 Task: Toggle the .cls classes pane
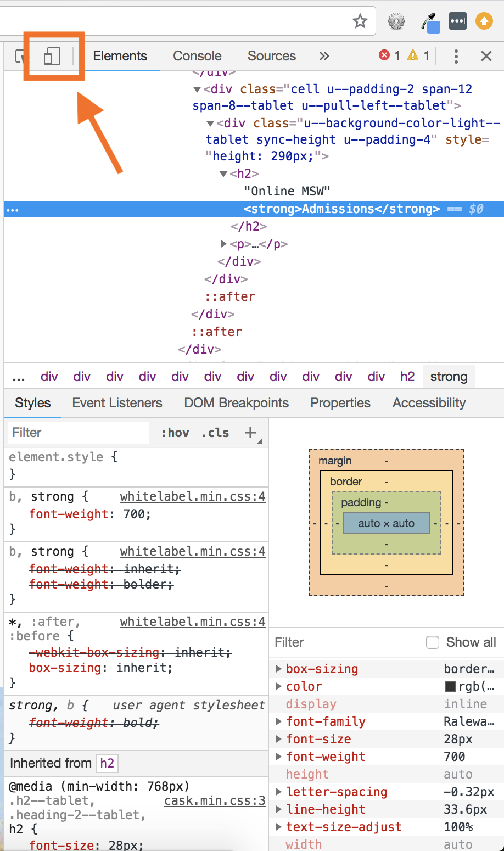pyautogui.click(x=215, y=433)
